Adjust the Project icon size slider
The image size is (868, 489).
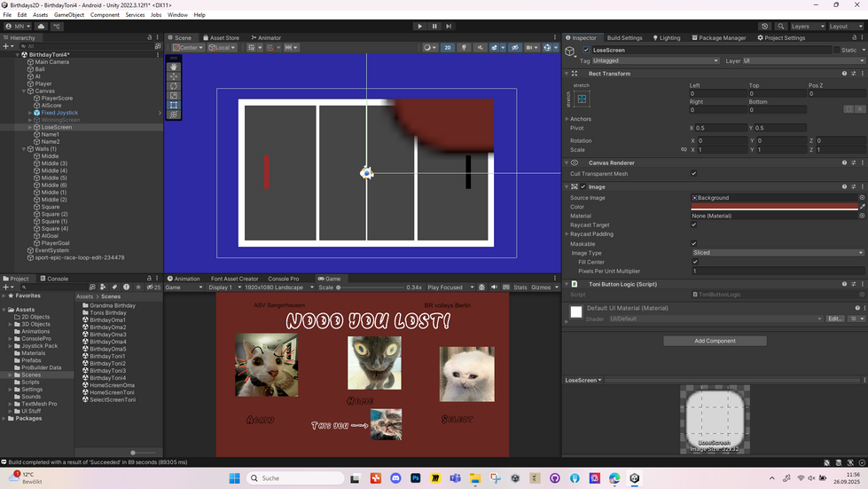click(133, 453)
